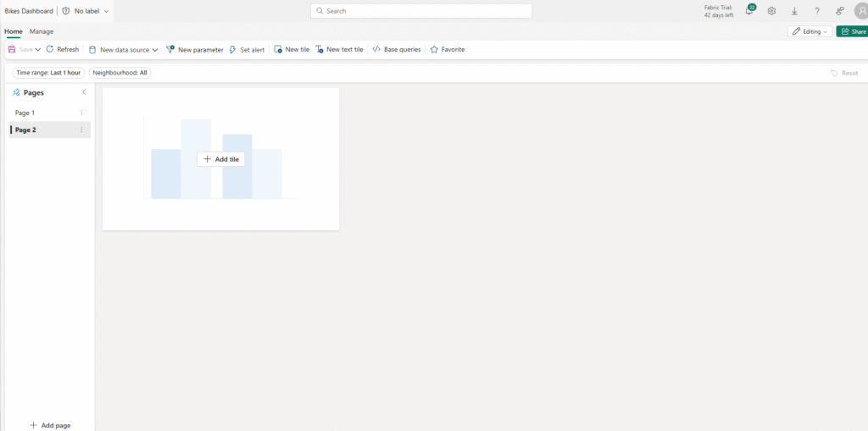Switch to the Manage tab
The image size is (868, 431).
pos(42,31)
